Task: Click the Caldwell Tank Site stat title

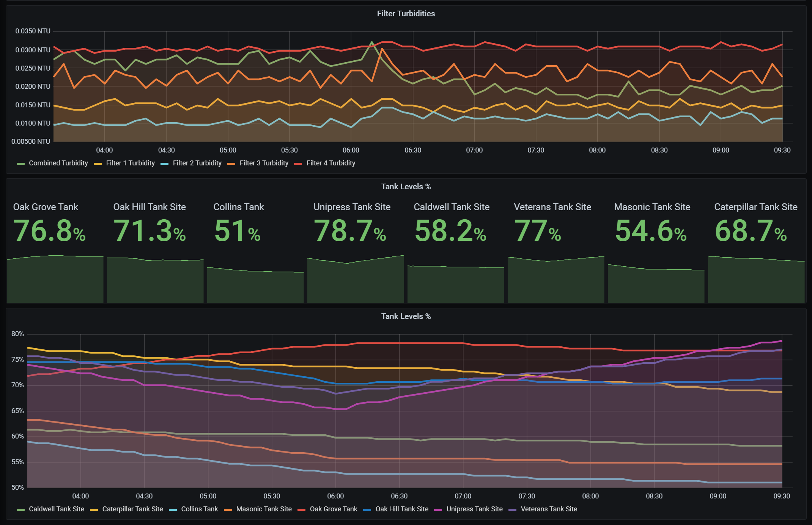Action: (x=452, y=207)
